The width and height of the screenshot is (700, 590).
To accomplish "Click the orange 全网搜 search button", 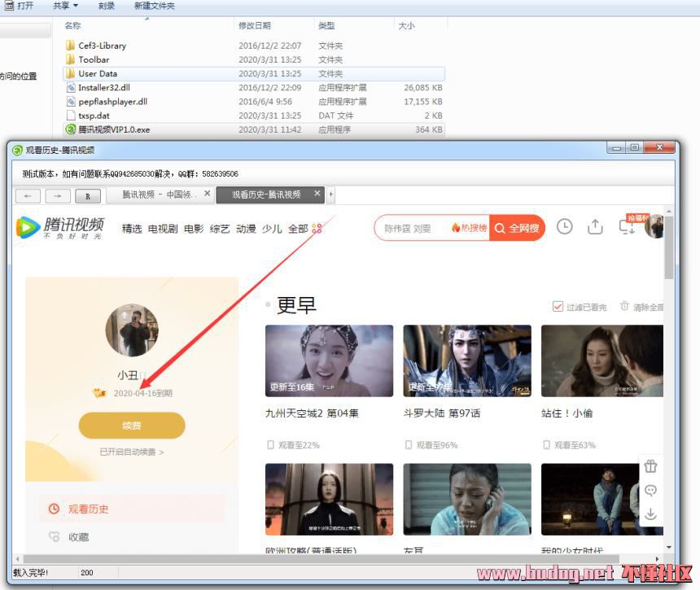I will [x=517, y=228].
